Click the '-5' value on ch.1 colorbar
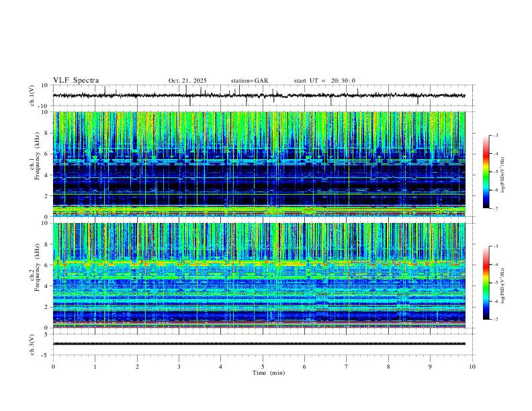 coord(496,172)
